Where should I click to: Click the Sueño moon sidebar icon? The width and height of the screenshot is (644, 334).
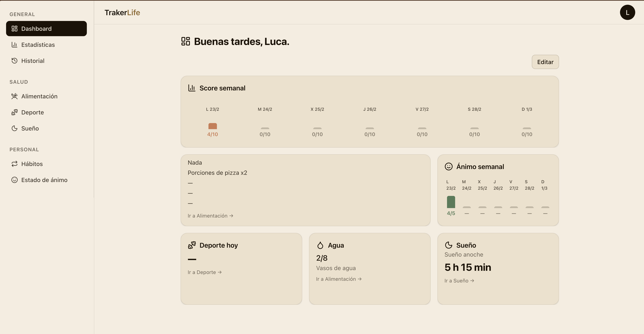[15, 128]
